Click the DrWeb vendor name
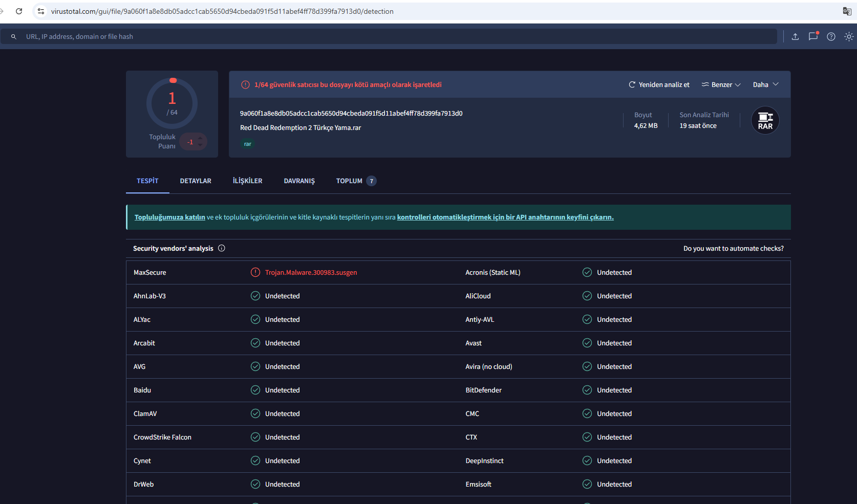857x504 pixels. (144, 484)
